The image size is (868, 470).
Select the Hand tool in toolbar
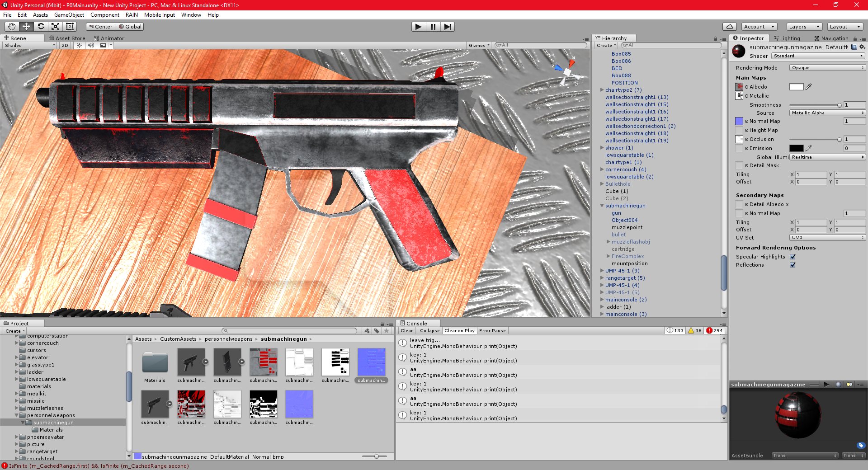pyautogui.click(x=12, y=27)
